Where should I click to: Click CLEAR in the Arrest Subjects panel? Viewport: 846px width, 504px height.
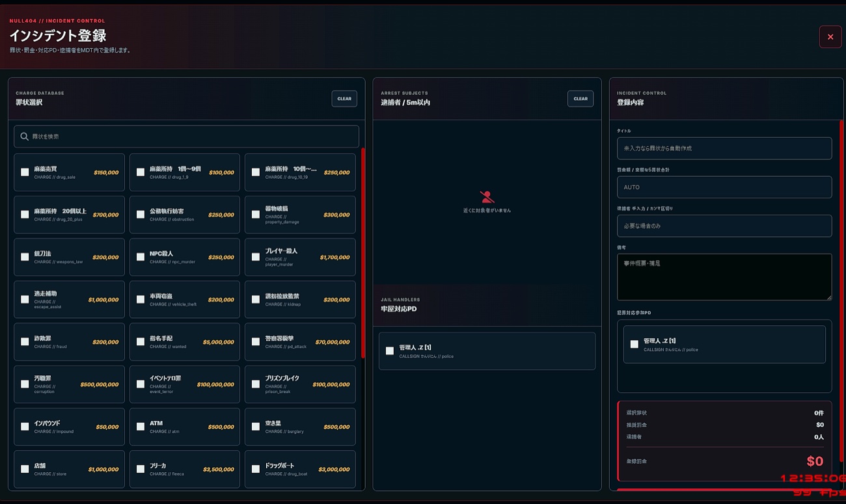580,99
